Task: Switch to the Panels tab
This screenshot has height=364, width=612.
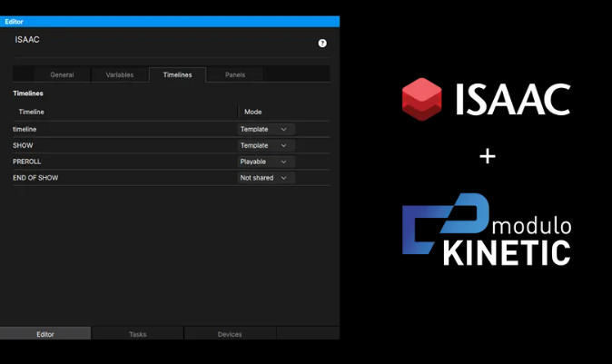Action: pyautogui.click(x=235, y=74)
